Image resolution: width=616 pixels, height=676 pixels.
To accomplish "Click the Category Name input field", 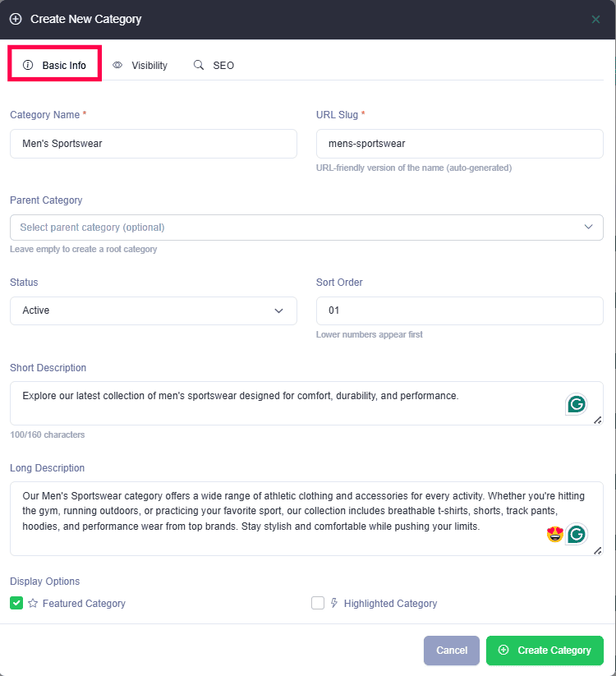I will (154, 144).
